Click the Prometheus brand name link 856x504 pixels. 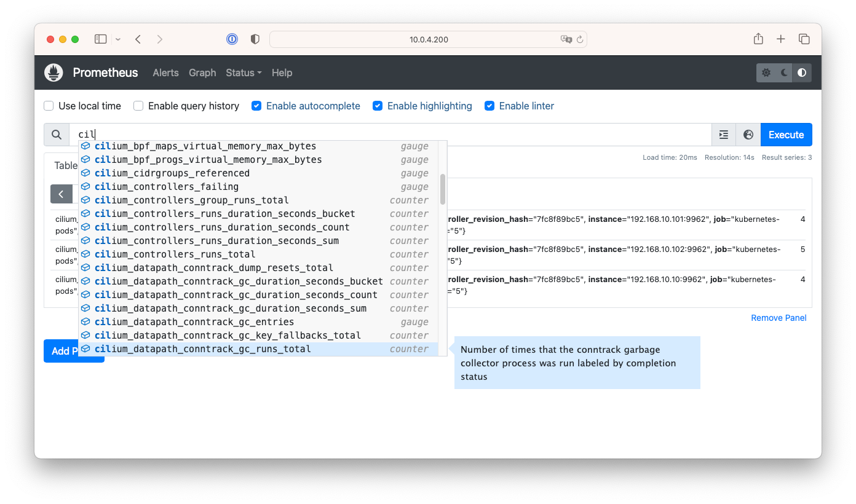point(105,73)
